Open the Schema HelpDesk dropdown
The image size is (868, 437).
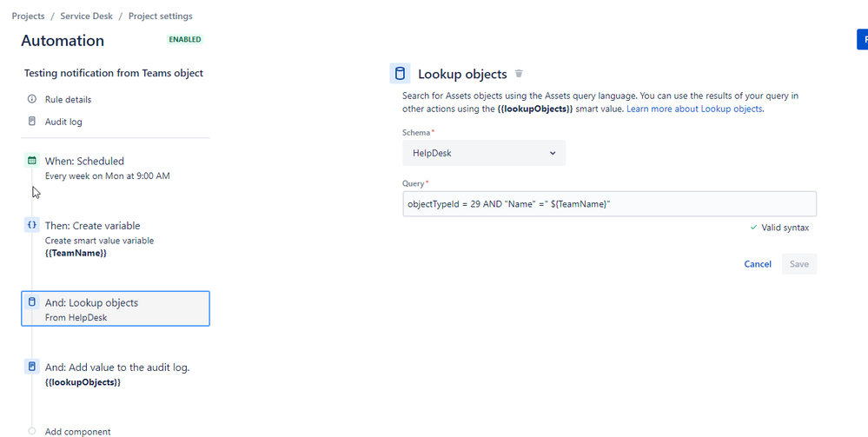pyautogui.click(x=484, y=153)
